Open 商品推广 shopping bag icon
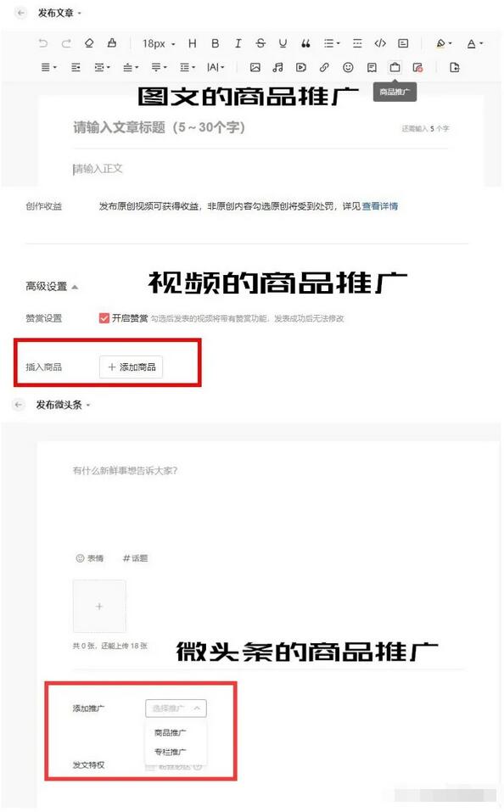This screenshot has width=504, height=812. [395, 67]
